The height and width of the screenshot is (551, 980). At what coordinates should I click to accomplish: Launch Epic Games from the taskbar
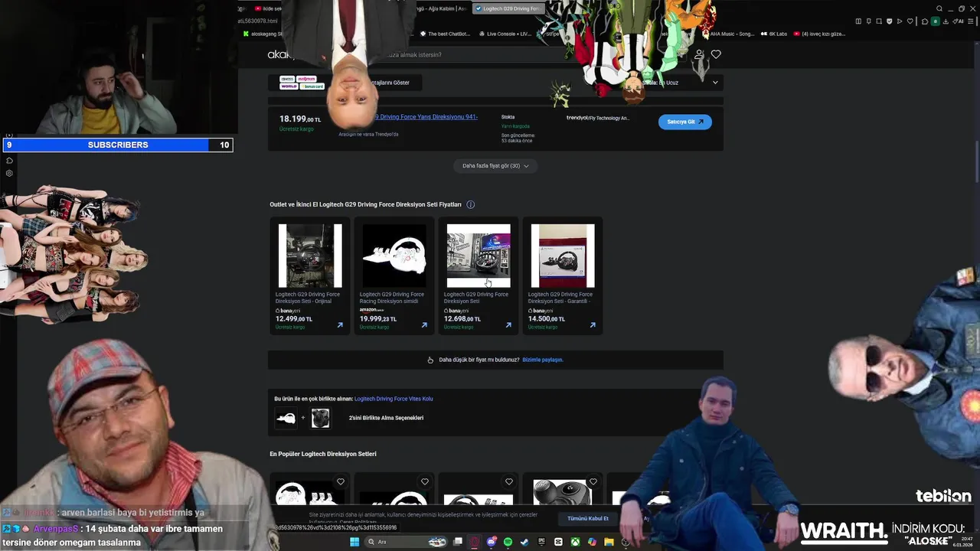click(x=541, y=542)
